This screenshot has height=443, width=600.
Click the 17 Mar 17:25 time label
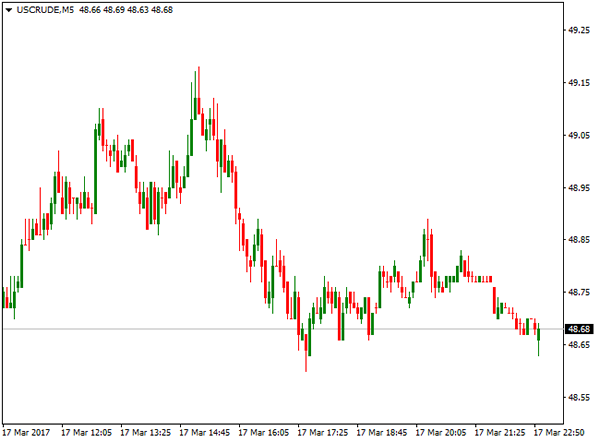323,433
